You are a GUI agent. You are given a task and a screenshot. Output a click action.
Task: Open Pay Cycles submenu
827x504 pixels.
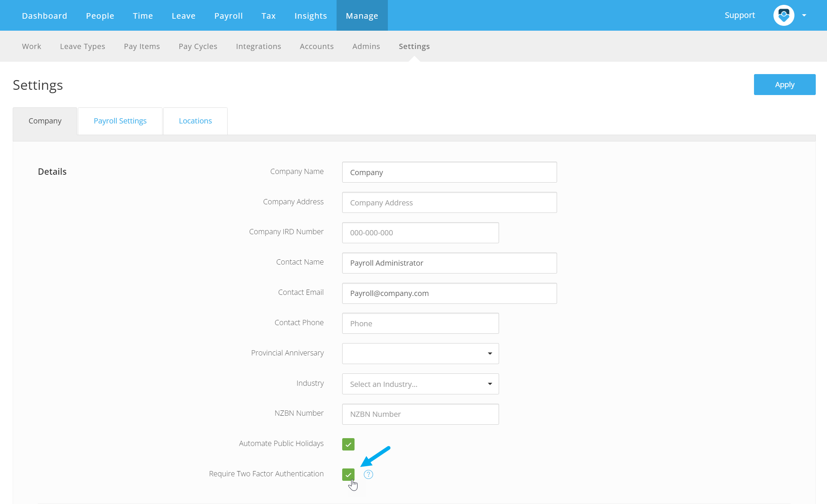198,46
